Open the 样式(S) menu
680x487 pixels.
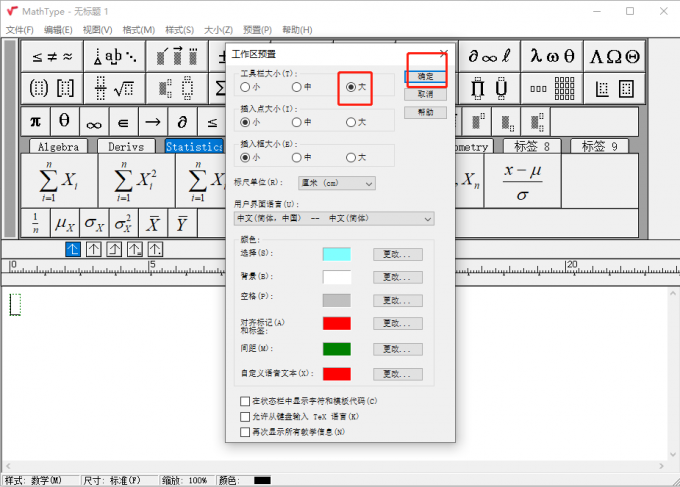[179, 30]
